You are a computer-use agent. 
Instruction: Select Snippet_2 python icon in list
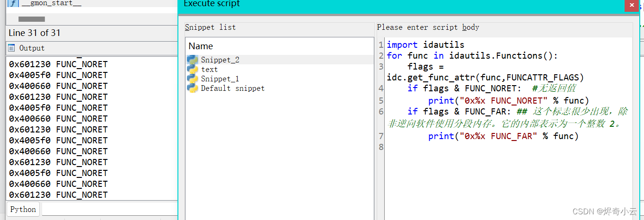click(x=193, y=60)
